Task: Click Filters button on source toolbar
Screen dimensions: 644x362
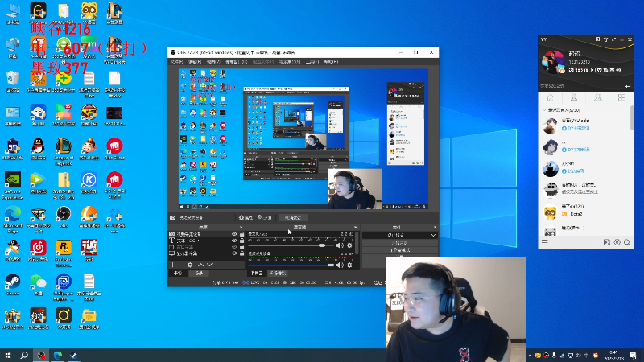Action: coord(265,217)
